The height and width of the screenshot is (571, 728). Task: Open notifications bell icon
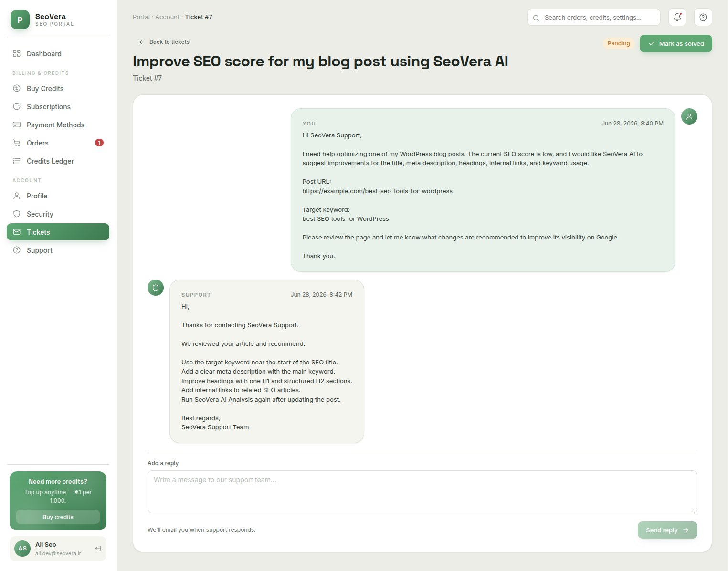[x=677, y=17]
